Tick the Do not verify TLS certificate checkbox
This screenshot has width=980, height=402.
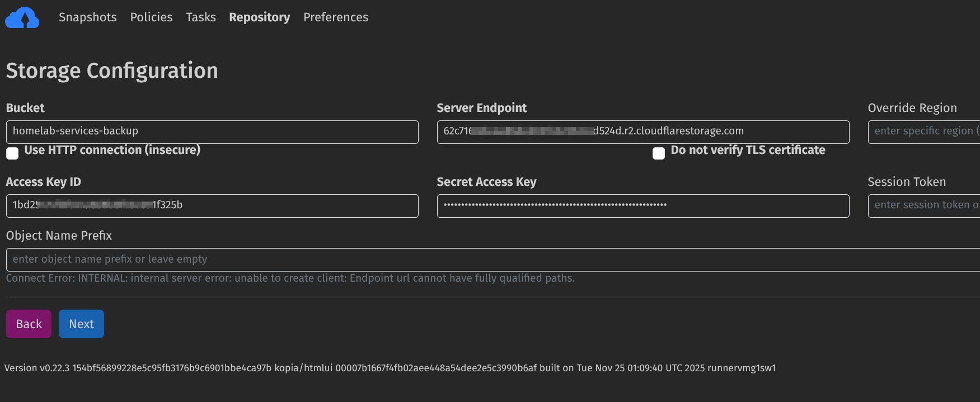(659, 153)
